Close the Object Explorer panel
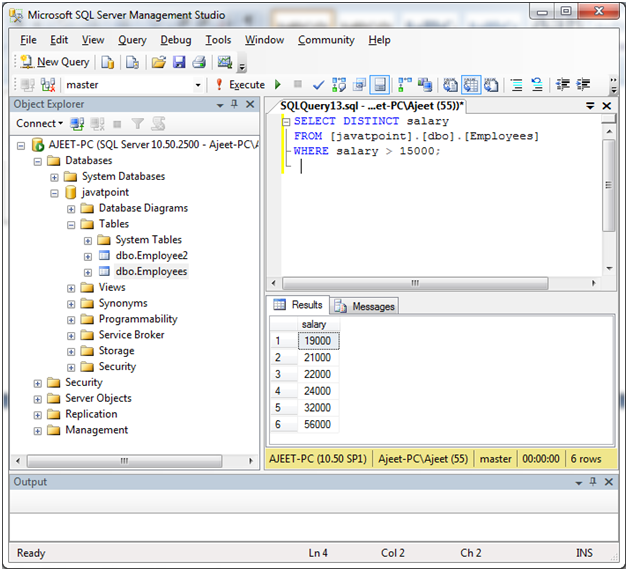 coord(250,104)
